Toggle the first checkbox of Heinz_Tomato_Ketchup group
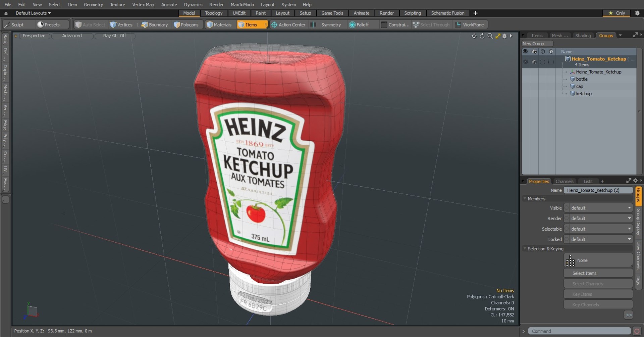Screen dimensions: 644x337 [x=542, y=62]
